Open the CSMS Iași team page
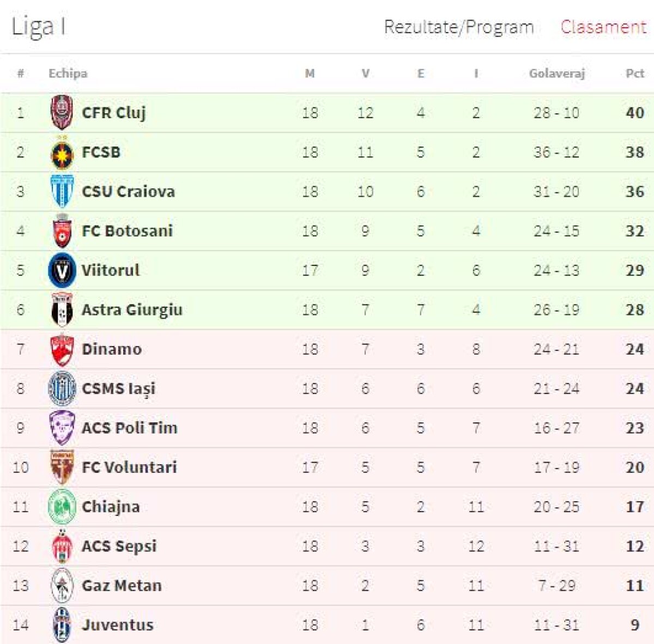The width and height of the screenshot is (654, 644). 119,388
